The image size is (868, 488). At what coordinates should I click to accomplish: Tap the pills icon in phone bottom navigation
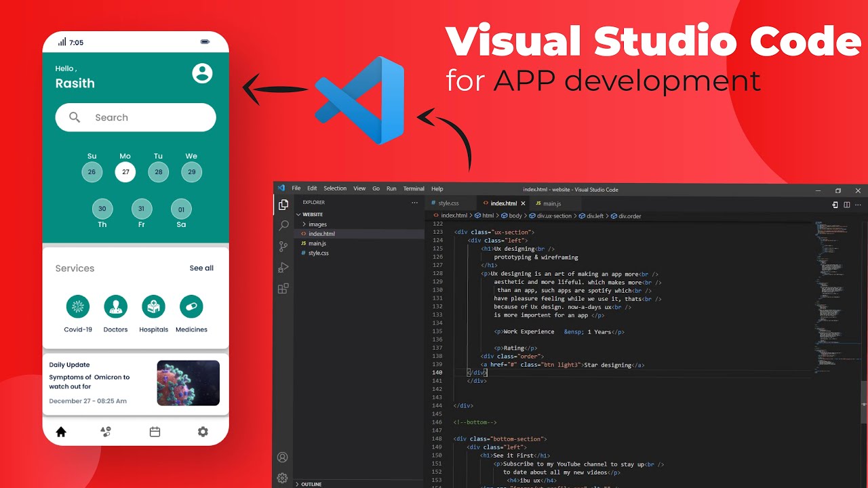pos(106,432)
